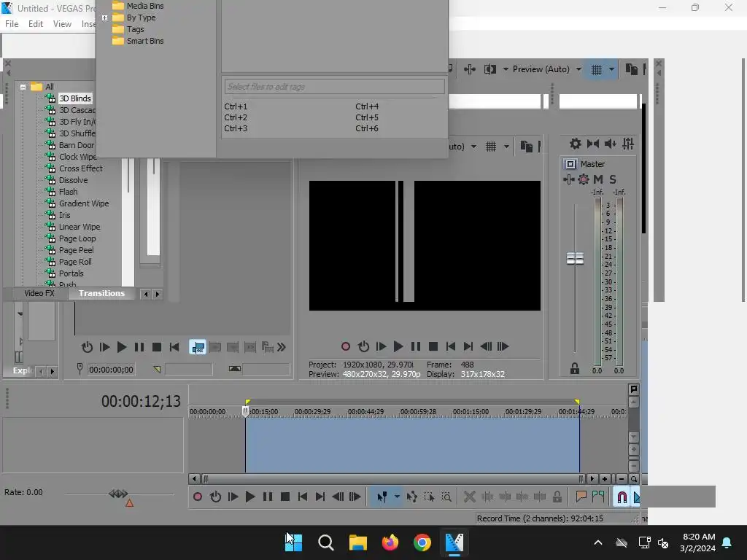Click the Lock event icon in the timeline toolbar
The height and width of the screenshot is (560, 747).
coord(557,497)
